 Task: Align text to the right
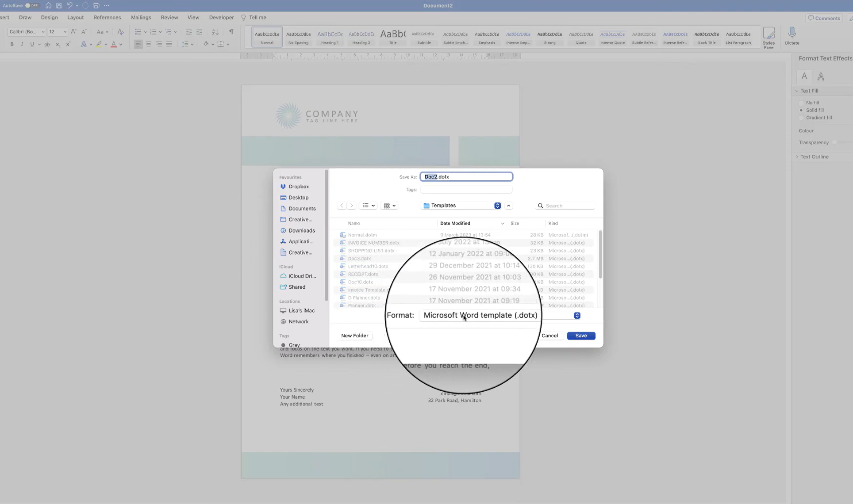[x=159, y=44]
